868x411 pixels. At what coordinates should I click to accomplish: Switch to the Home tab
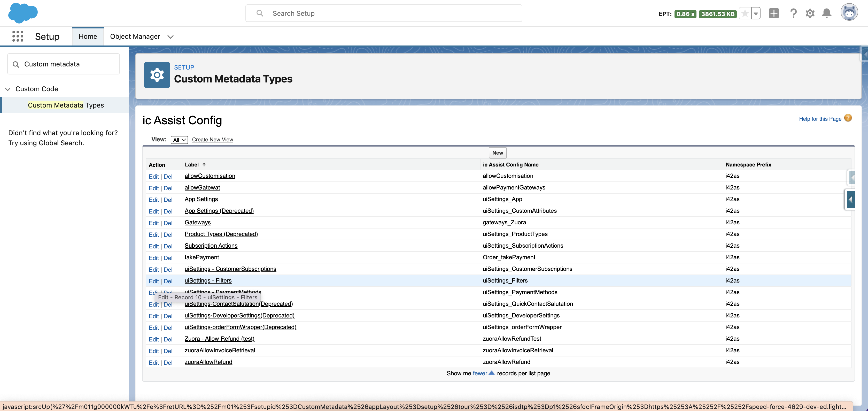[88, 36]
